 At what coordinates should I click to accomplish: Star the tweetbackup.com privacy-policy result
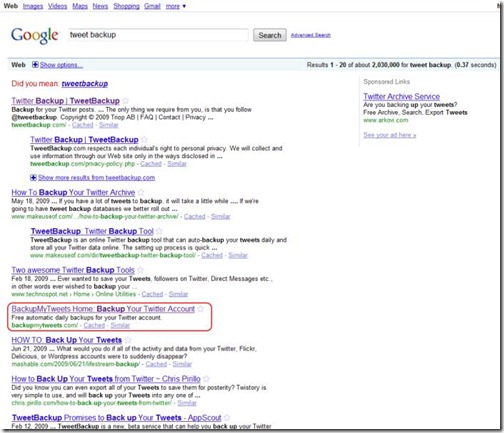(144, 139)
